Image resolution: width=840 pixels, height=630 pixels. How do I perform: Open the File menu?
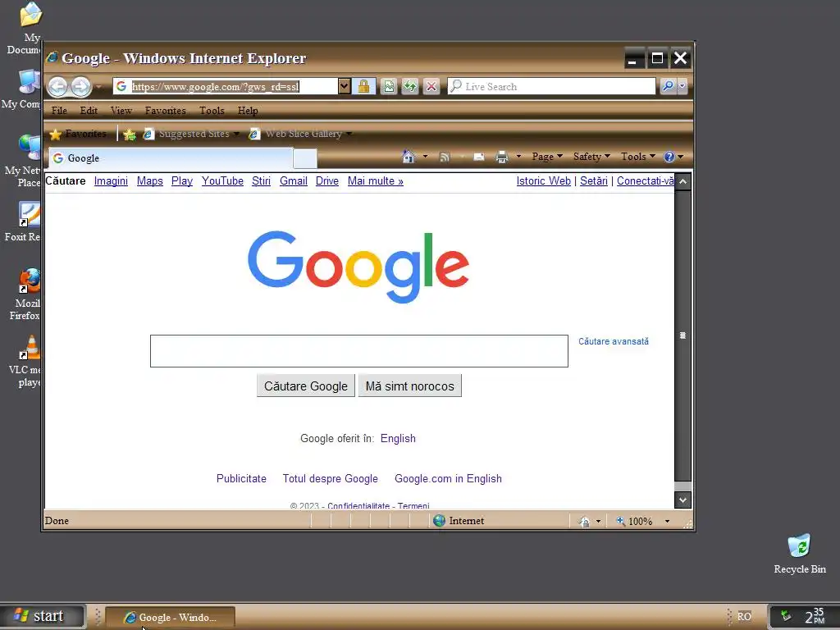coord(59,111)
